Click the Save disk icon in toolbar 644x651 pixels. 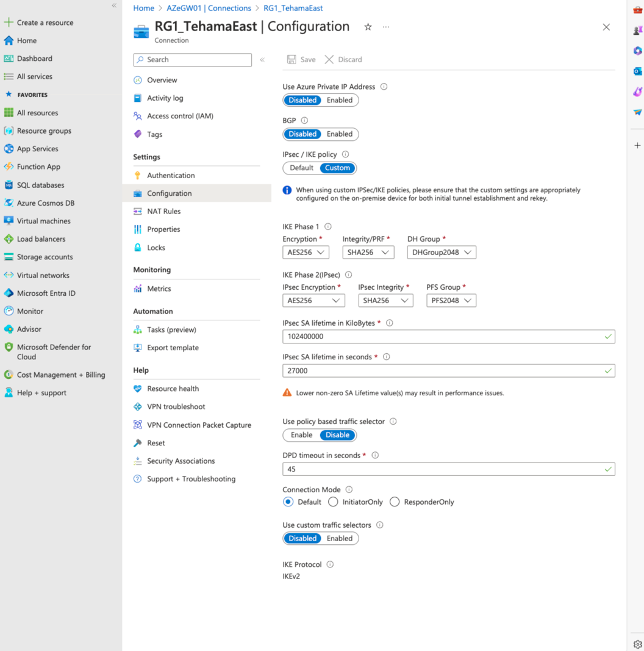pyautogui.click(x=292, y=59)
